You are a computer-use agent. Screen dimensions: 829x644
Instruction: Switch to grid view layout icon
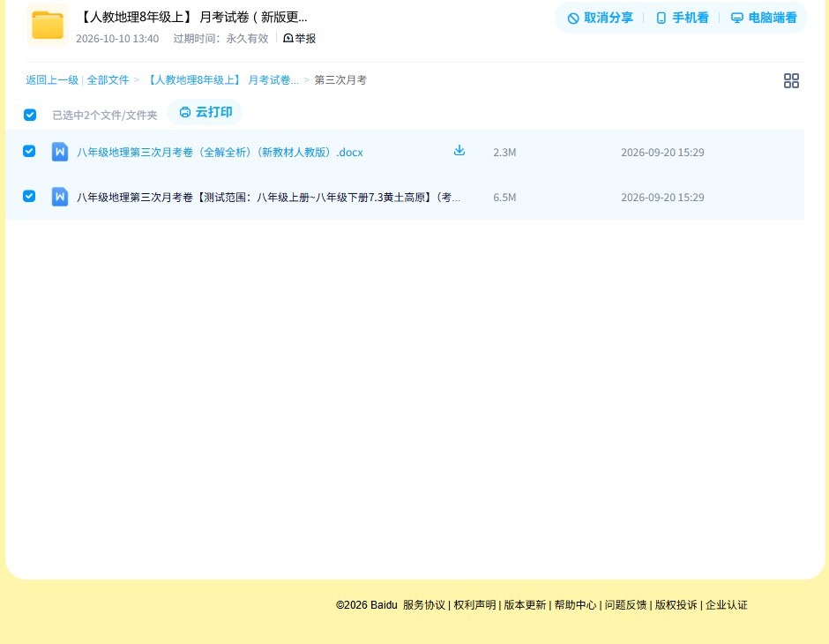click(x=791, y=80)
